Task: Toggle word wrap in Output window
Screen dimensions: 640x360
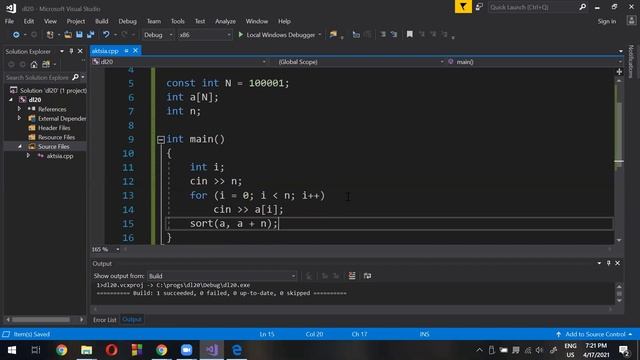Action: 367,276
